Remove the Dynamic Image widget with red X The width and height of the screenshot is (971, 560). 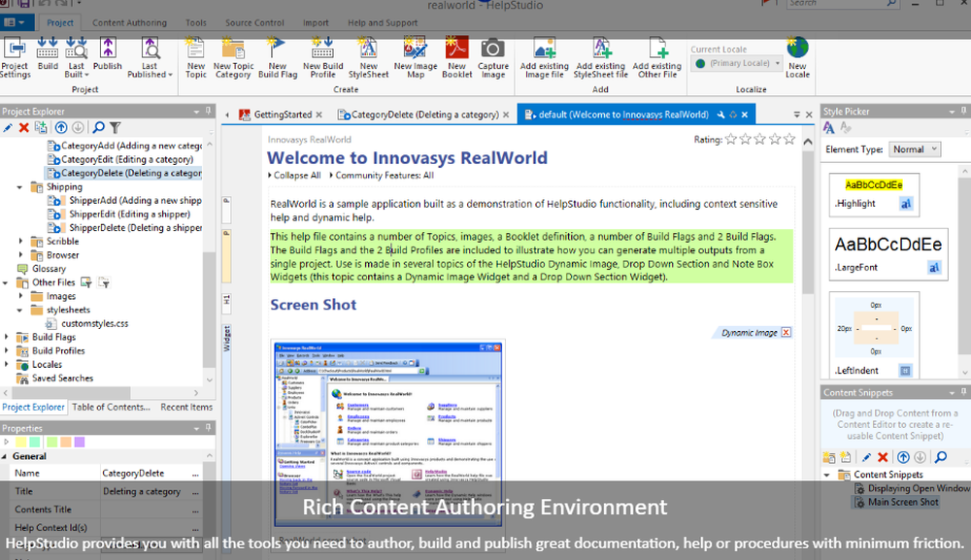(x=786, y=332)
